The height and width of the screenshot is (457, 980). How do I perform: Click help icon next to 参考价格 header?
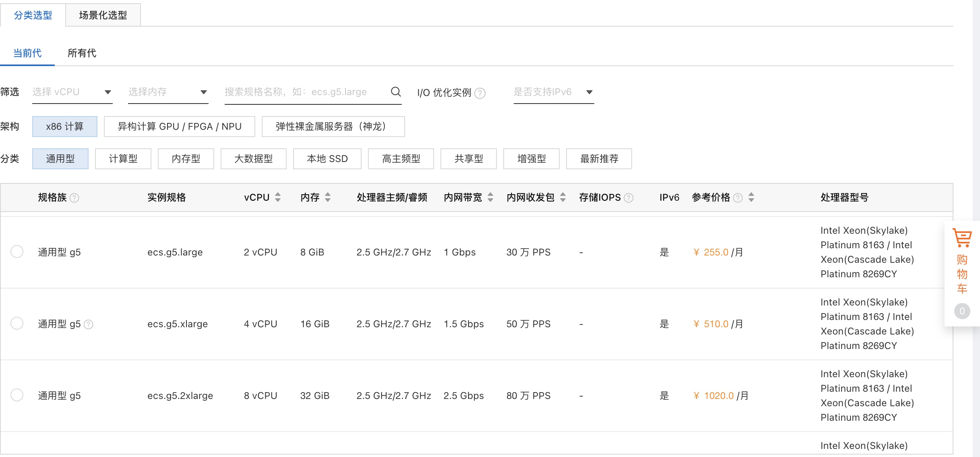pyautogui.click(x=738, y=198)
